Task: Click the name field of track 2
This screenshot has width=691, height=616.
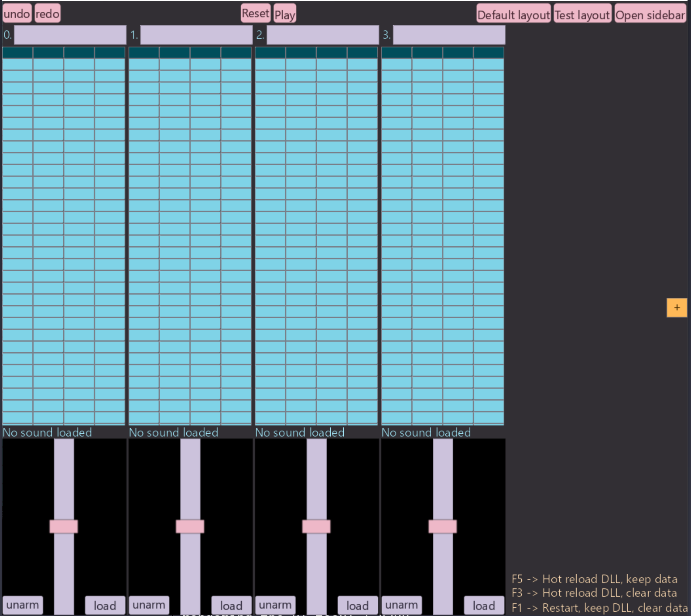Action: 322,35
